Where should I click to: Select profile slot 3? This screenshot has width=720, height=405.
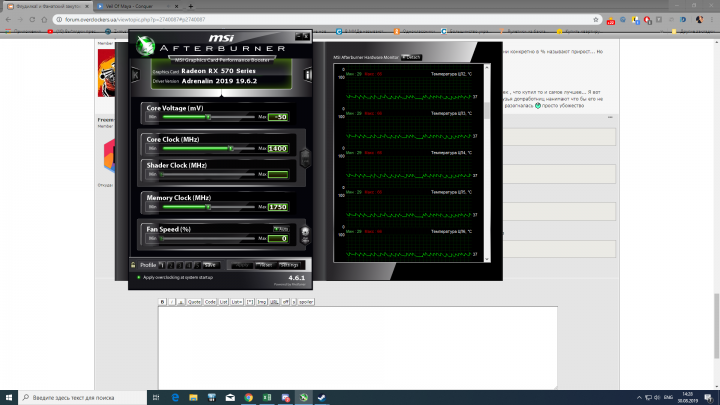point(180,265)
